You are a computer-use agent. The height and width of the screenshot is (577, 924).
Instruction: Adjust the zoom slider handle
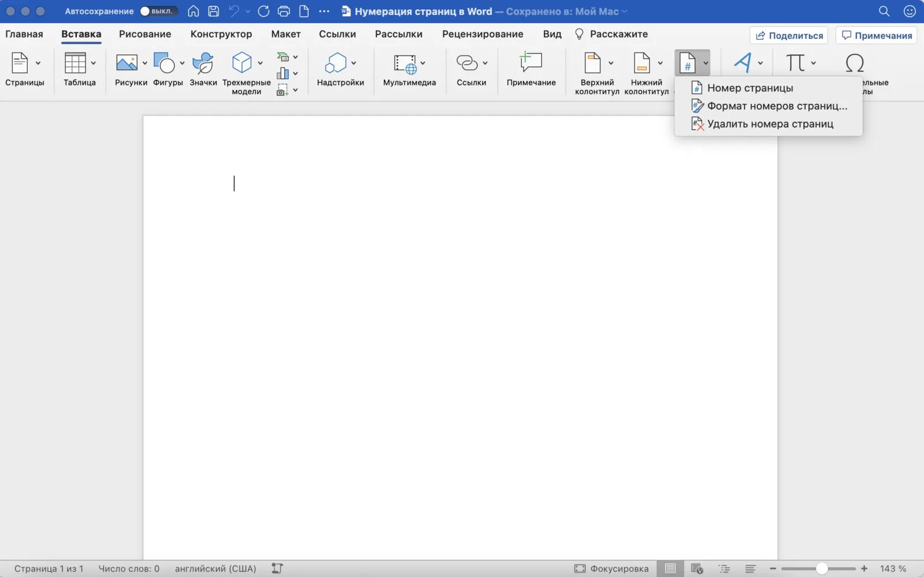coord(822,568)
